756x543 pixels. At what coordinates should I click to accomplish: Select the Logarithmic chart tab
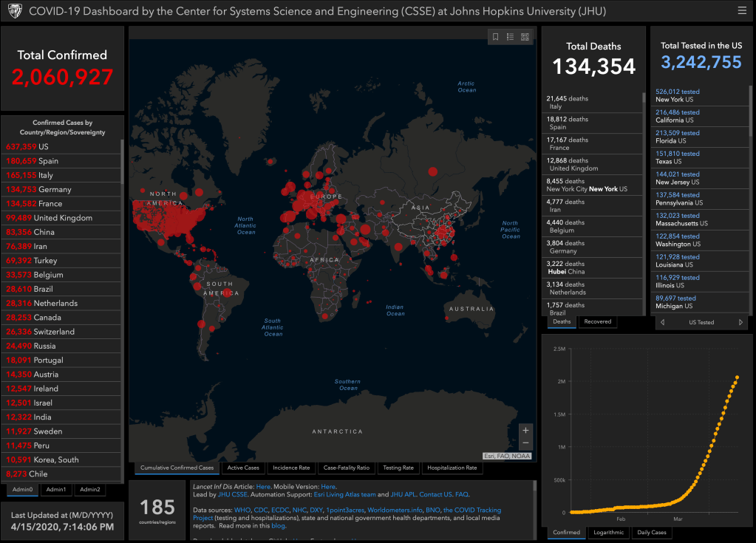click(x=610, y=532)
